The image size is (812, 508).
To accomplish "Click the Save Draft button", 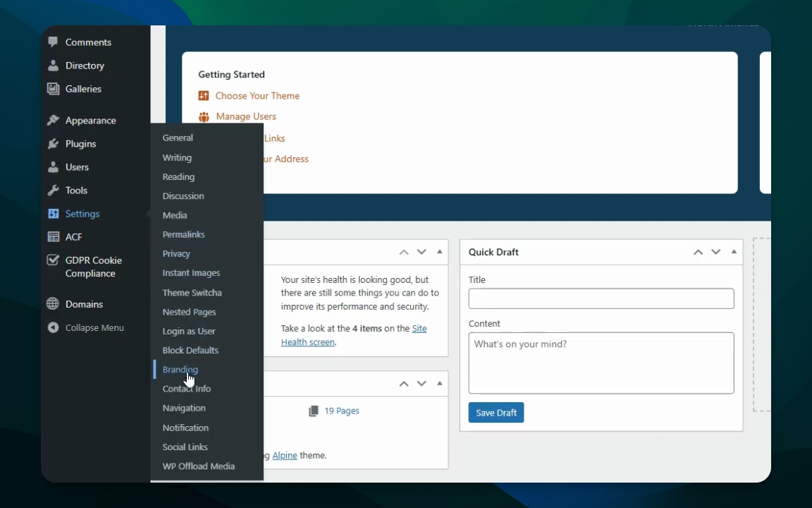I will tap(496, 413).
